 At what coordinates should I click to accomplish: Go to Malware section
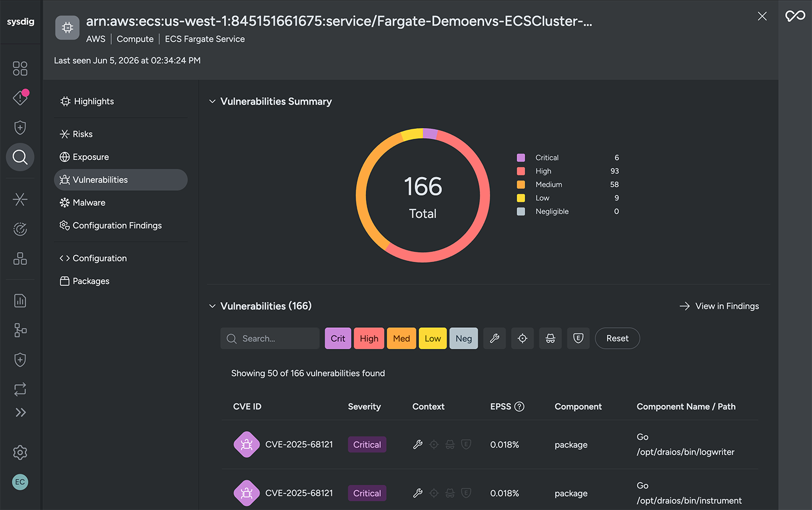[82, 203]
